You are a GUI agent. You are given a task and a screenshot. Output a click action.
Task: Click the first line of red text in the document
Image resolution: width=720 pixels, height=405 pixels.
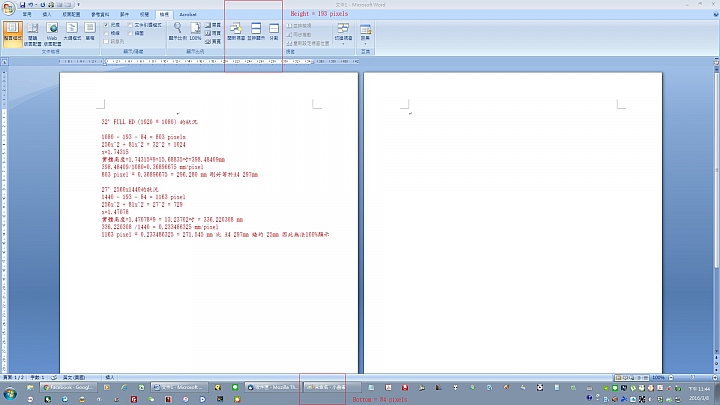[150, 122]
